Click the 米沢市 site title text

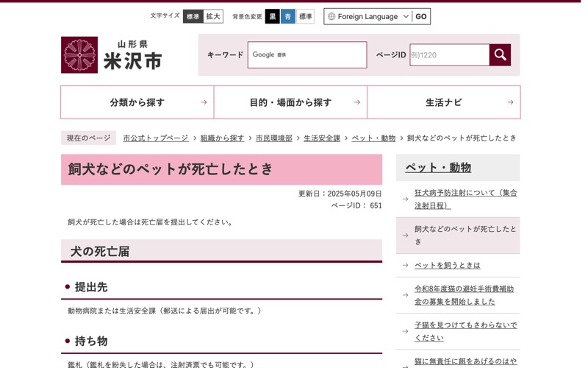click(x=133, y=61)
